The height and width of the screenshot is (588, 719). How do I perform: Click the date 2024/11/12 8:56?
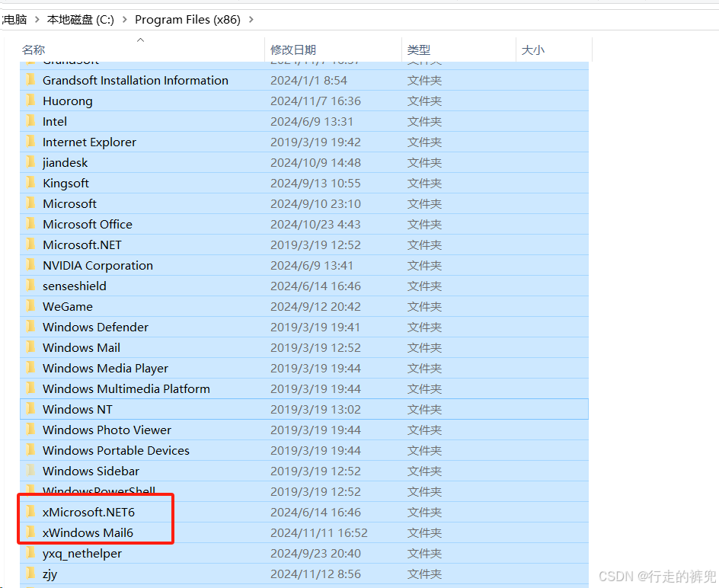315,574
